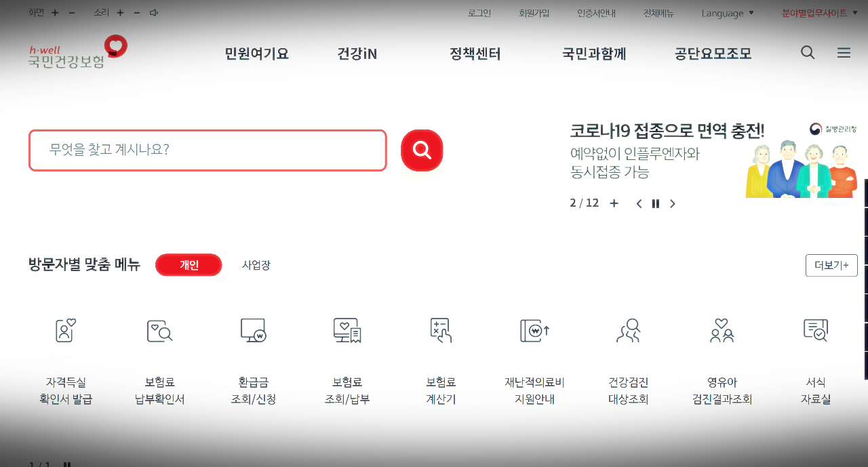Screen dimensions: 868x467
Task: Click the 로그인 link
Action: click(479, 12)
